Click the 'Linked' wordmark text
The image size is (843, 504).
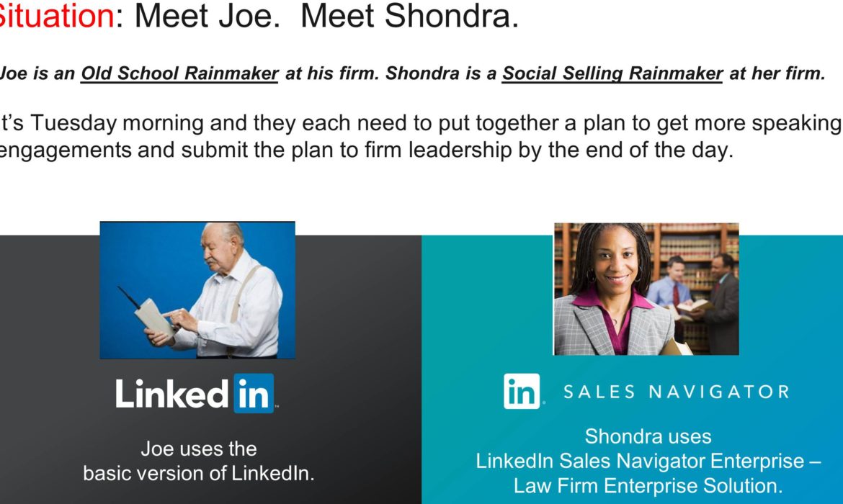click(172, 393)
